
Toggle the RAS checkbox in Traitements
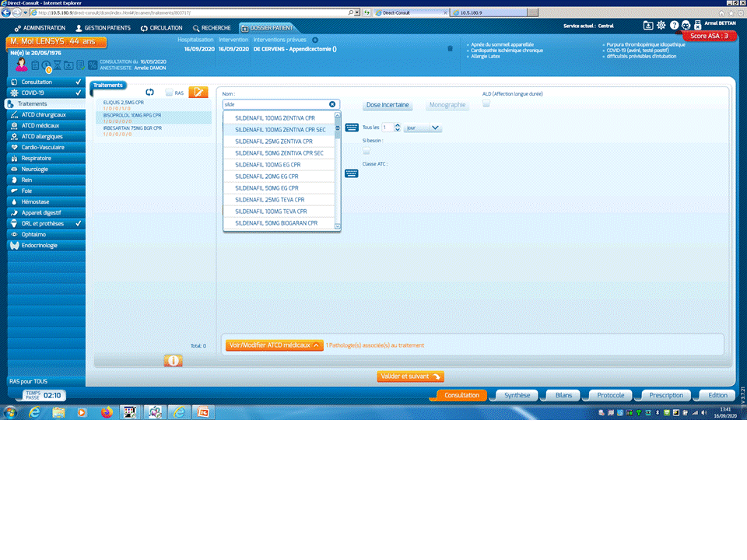169,93
